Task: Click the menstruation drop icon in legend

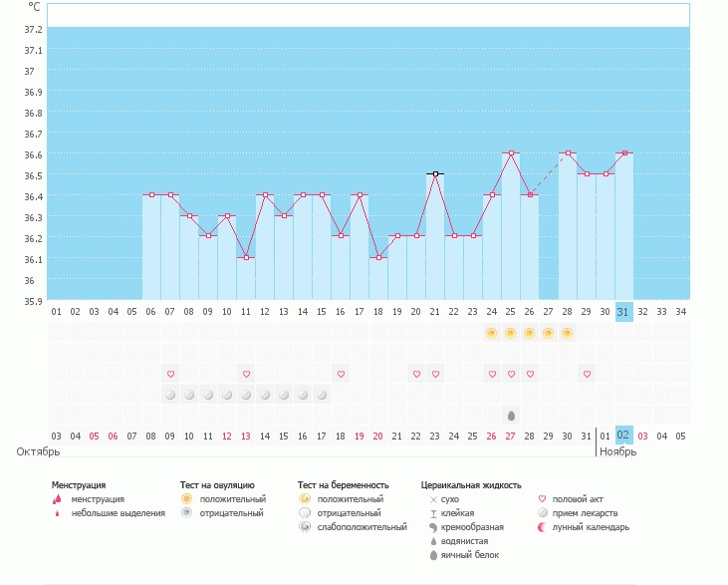Action: 57,499
